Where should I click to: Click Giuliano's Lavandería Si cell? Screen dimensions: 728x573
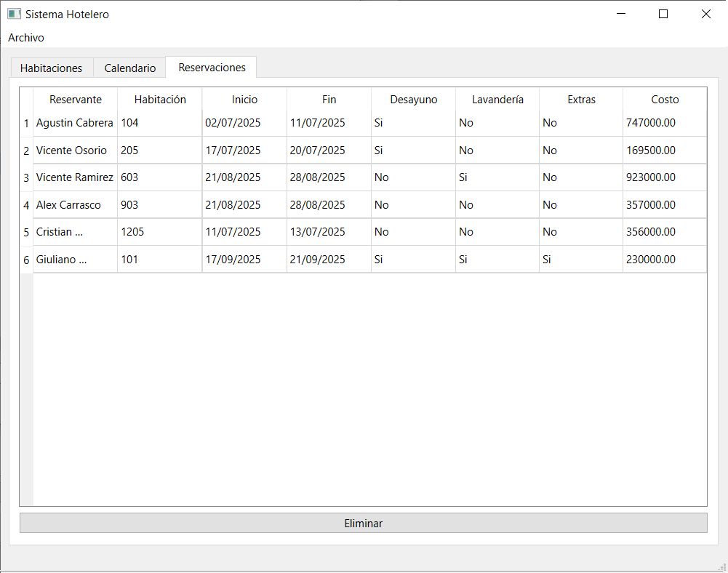tap(497, 260)
